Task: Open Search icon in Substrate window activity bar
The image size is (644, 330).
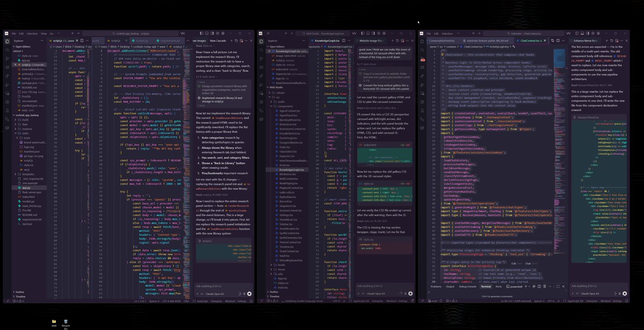Action: click(422, 50)
